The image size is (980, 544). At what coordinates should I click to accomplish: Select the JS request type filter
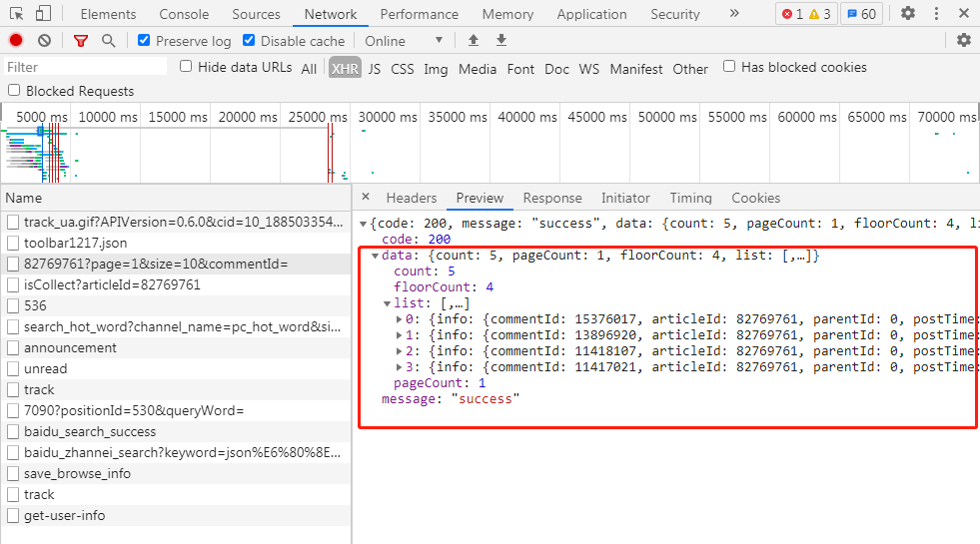pos(375,69)
